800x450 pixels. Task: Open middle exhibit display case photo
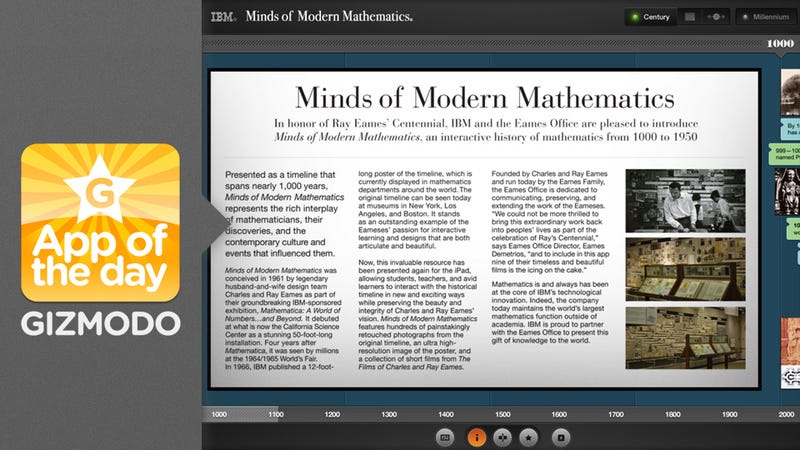tap(685, 269)
